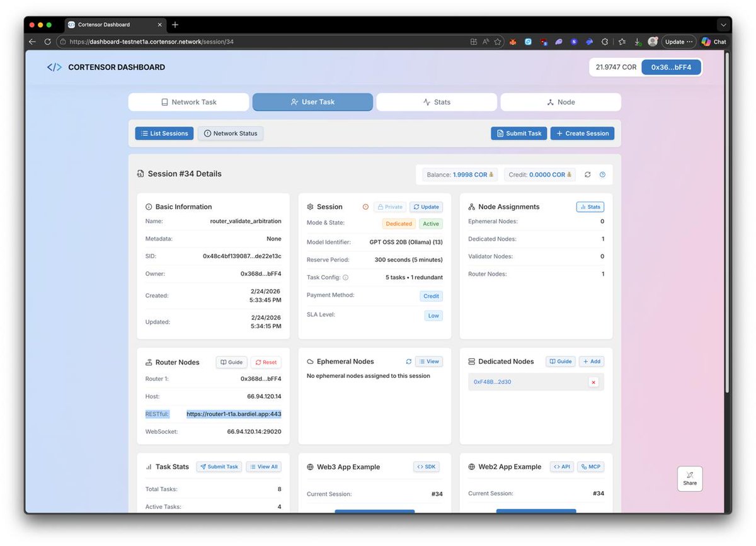Click the orange warning icon in Session card
This screenshot has width=756, height=546.
365,207
